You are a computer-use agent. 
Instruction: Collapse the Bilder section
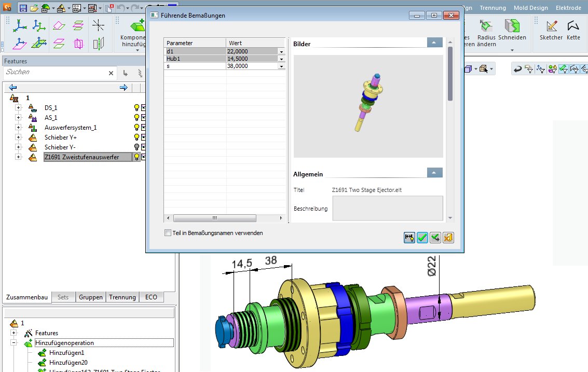(x=434, y=43)
